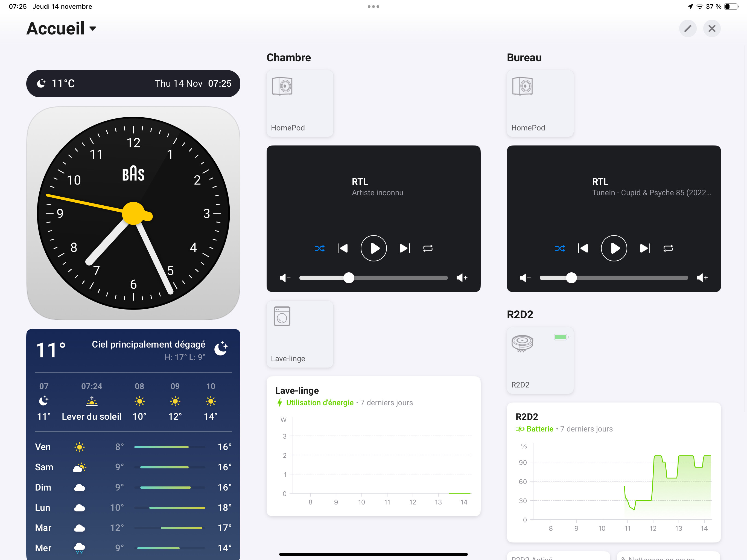Open the three-dots multitasking menu at top
The image size is (747, 560).
(x=373, y=6)
